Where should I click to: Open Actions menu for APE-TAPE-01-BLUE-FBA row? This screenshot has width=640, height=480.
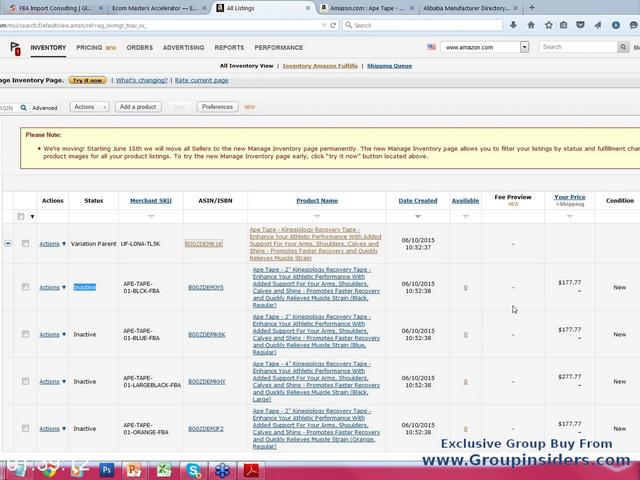click(52, 334)
